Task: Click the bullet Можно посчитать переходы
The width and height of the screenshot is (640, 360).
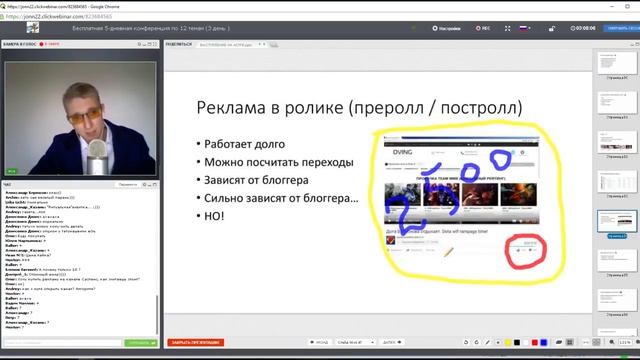Action: tap(279, 162)
